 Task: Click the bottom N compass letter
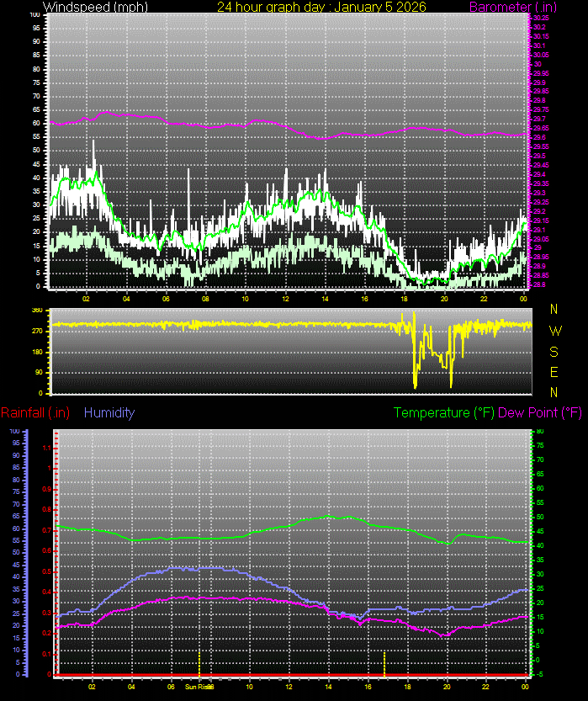click(x=554, y=392)
